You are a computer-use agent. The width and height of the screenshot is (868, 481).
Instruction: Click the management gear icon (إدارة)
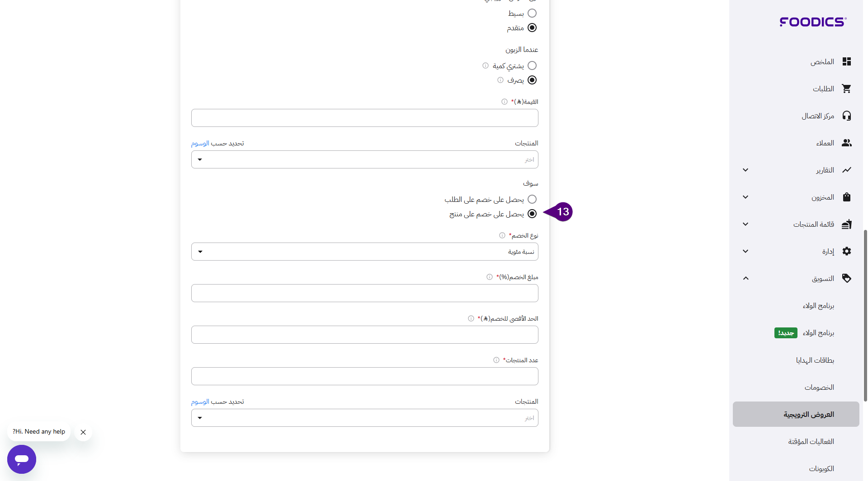point(846,252)
